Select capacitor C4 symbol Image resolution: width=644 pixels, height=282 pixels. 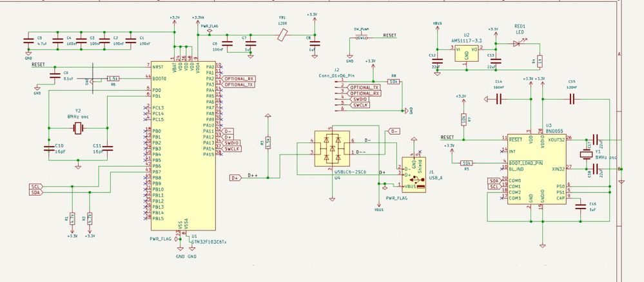[x=57, y=41]
